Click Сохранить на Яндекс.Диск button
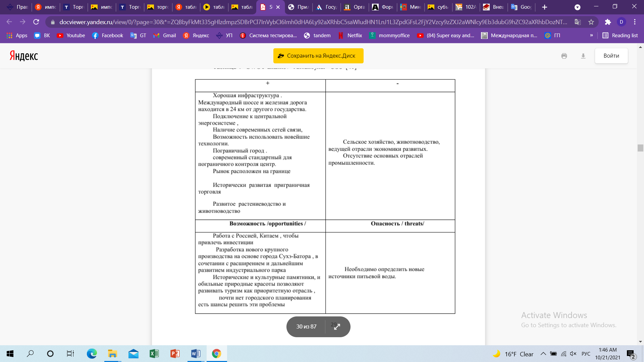The width and height of the screenshot is (644, 362). (x=318, y=56)
